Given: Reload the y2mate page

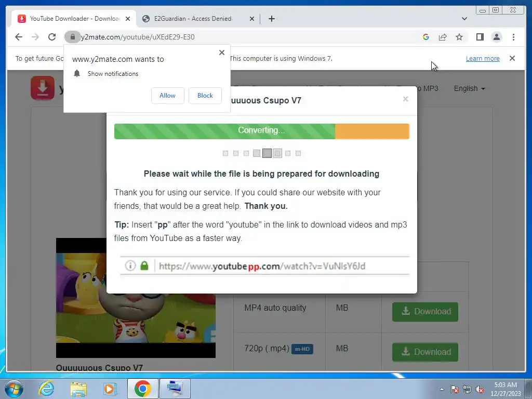Looking at the screenshot, I should click(x=52, y=37).
